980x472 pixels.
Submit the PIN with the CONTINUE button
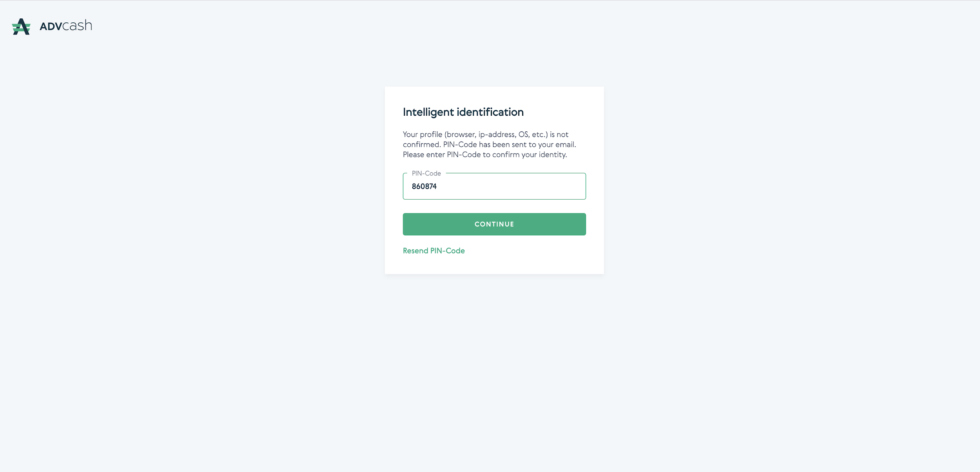(x=494, y=224)
